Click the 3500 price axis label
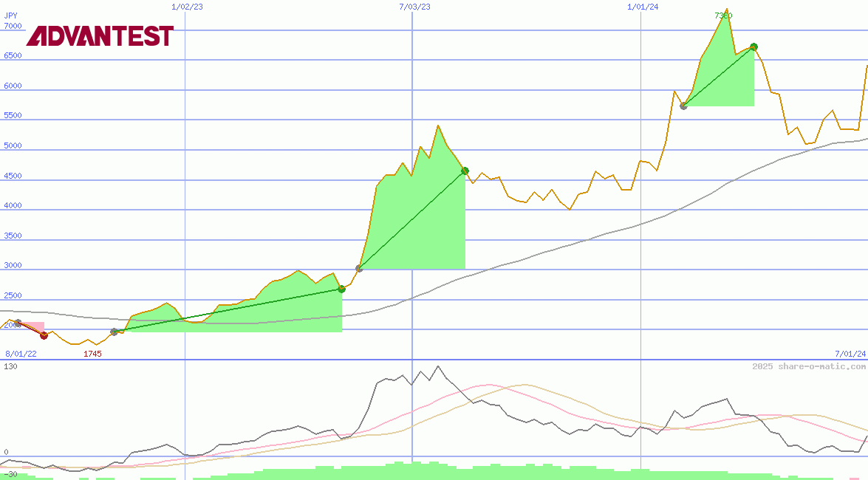This screenshot has height=480, width=868. point(13,236)
